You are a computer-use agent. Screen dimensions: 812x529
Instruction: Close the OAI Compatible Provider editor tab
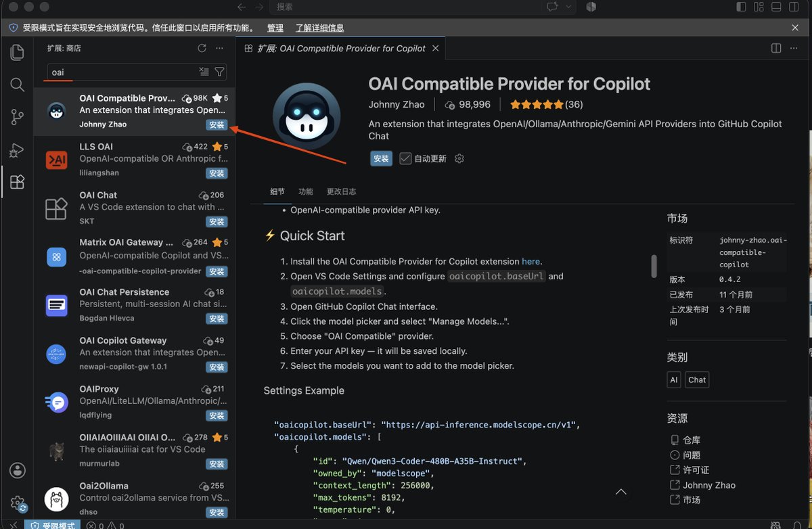(x=436, y=48)
